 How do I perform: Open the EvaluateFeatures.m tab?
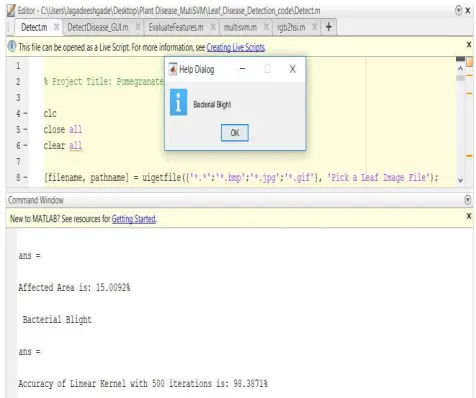pyautogui.click(x=176, y=27)
